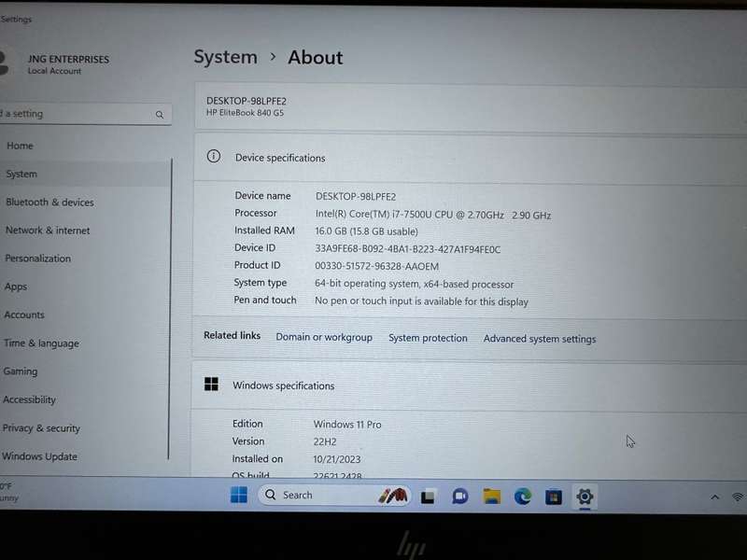Click the No pen or touch input text
747x560 pixels.
pos(421,301)
